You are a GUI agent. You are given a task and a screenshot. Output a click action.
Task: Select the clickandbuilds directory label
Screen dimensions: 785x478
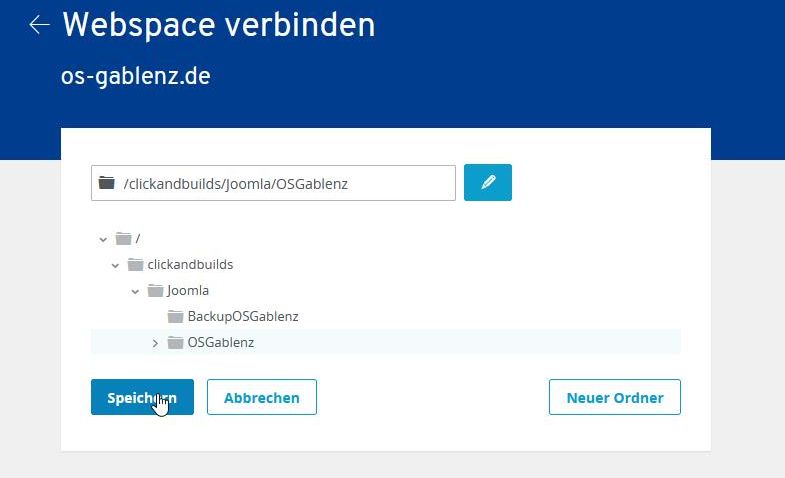tap(190, 265)
